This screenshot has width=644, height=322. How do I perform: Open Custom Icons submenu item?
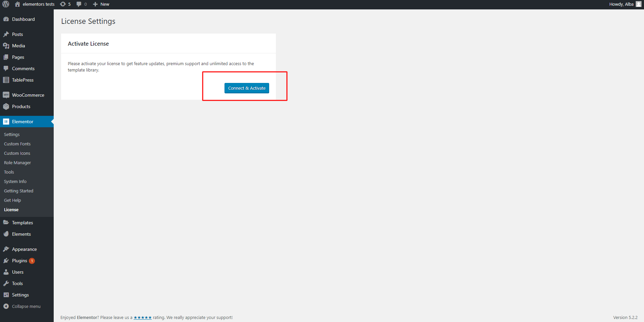[x=17, y=153]
